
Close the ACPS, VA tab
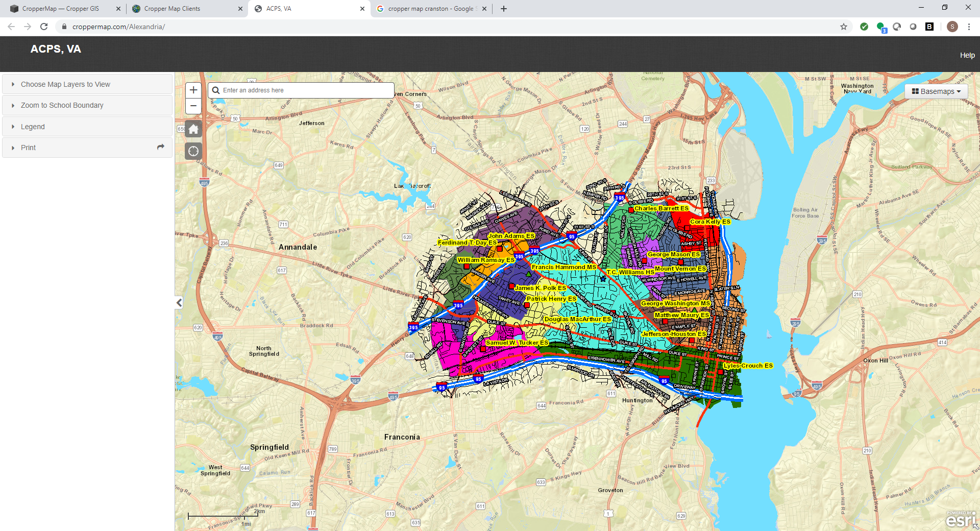point(362,9)
